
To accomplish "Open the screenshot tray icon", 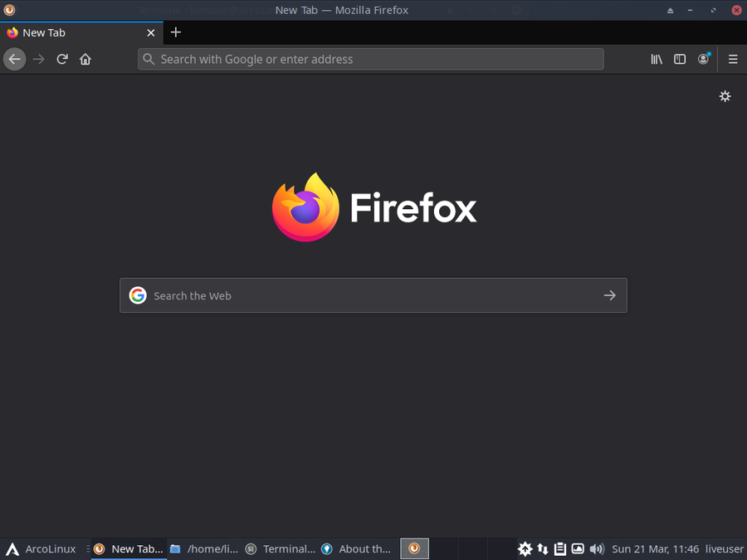I will tap(578, 549).
